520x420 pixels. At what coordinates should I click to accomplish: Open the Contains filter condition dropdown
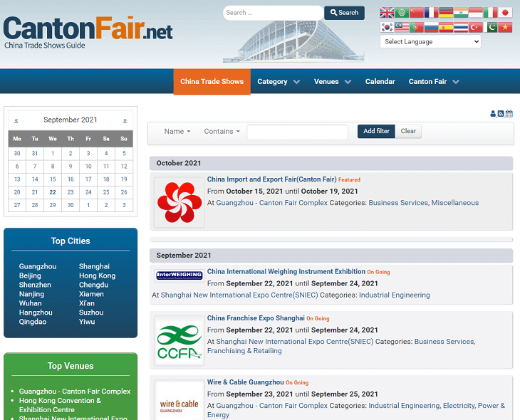[x=222, y=131]
